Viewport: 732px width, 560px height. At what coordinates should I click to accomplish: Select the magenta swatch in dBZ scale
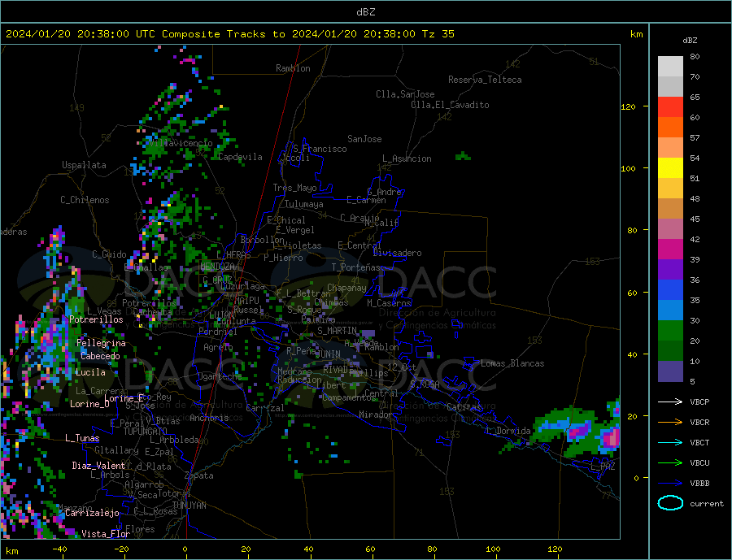[x=670, y=250]
